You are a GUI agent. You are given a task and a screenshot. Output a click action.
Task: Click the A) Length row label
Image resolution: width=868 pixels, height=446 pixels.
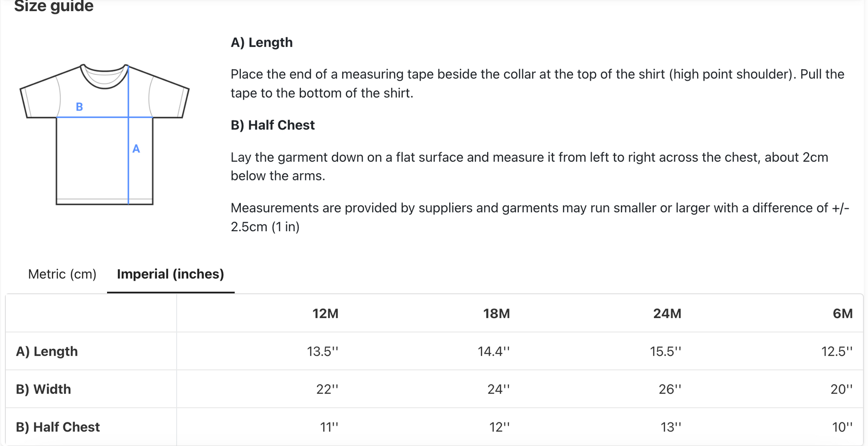coord(47,352)
